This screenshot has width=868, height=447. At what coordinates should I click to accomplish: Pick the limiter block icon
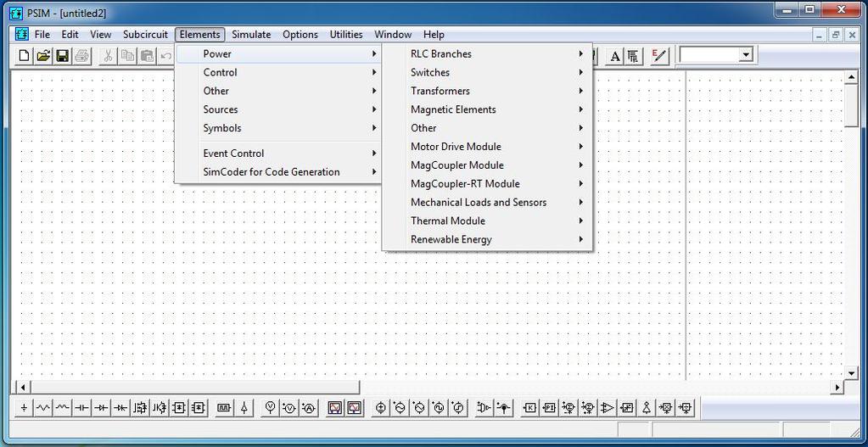pos(627,408)
